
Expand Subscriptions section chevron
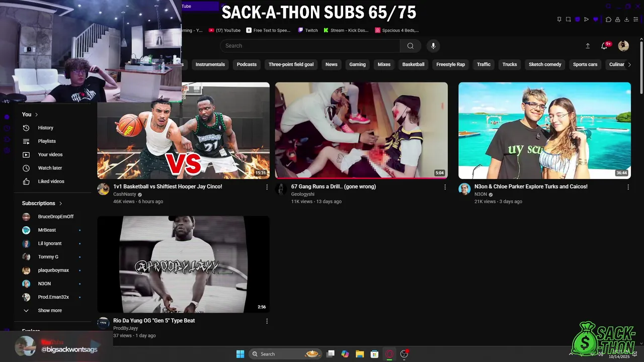tap(61, 204)
